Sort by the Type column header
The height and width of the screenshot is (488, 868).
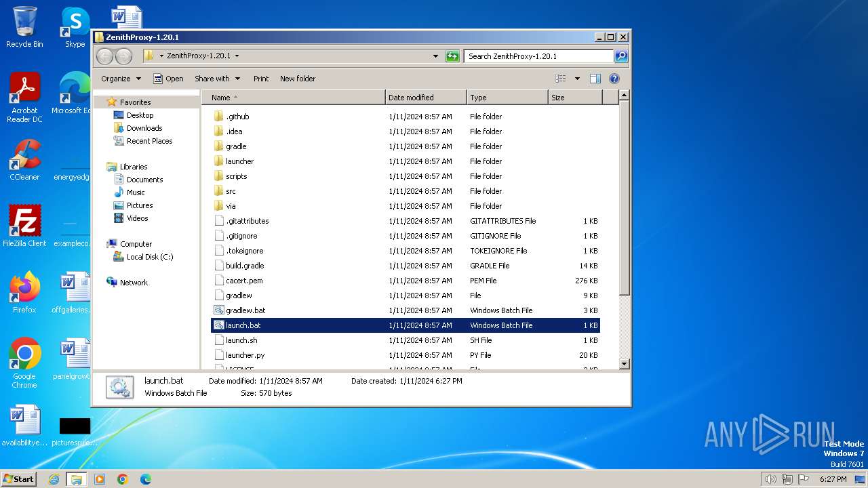[x=507, y=98]
